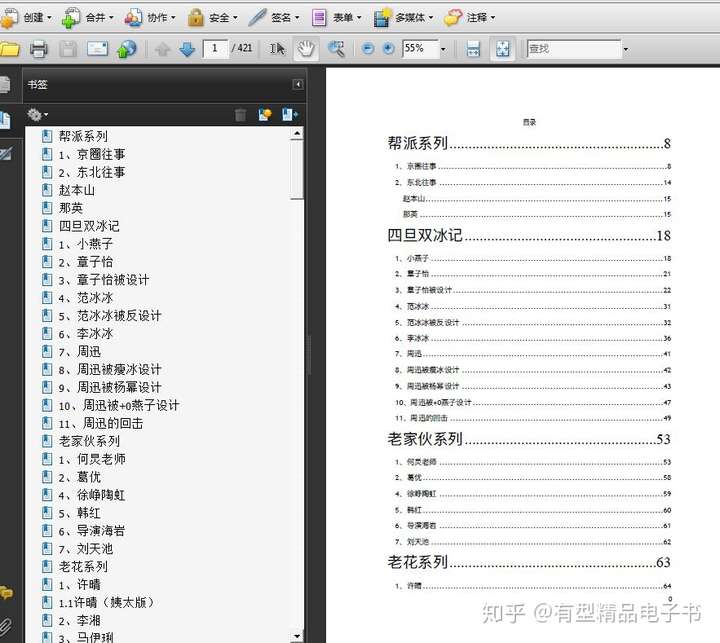
Task: Select the 3、童子怡被设计 bookmark
Action: [x=104, y=280]
